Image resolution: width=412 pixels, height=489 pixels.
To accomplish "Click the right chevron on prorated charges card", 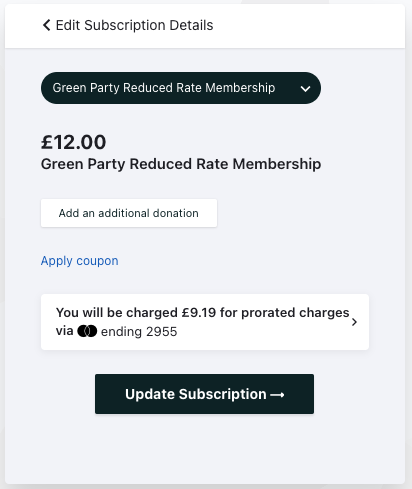I will (354, 322).
